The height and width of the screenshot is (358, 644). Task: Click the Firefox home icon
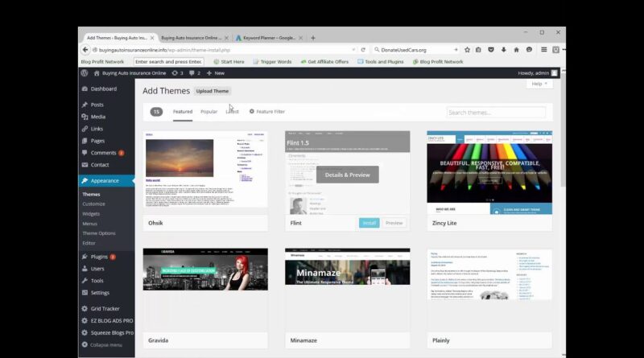coord(516,50)
